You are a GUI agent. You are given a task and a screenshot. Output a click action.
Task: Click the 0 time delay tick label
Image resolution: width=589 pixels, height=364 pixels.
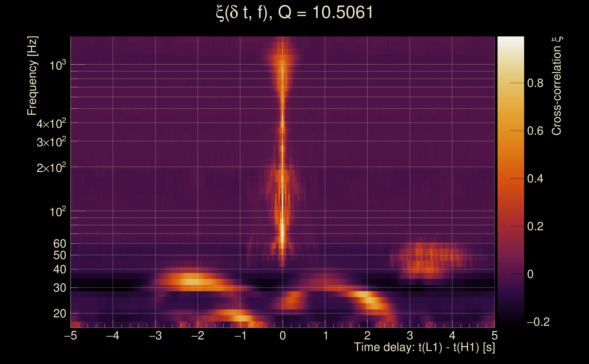(283, 335)
